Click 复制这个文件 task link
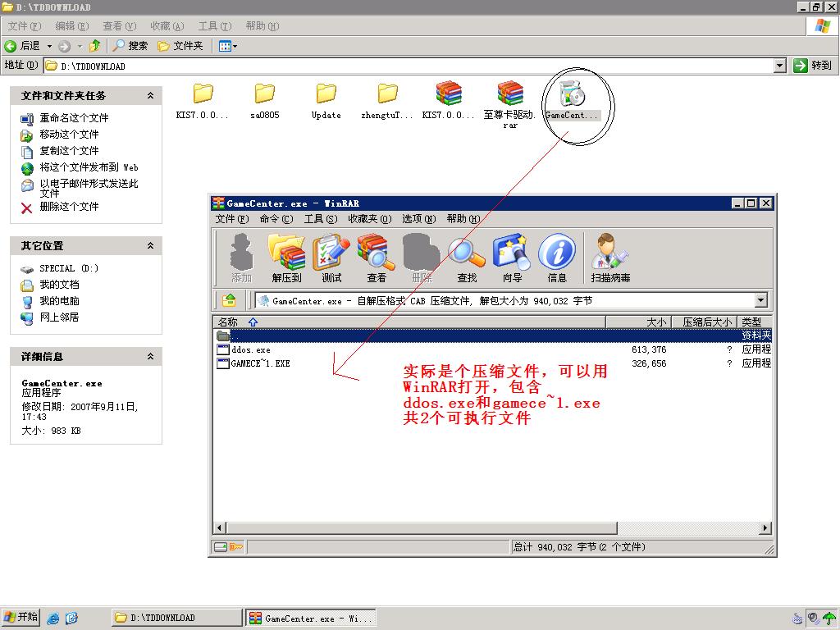840x630 pixels. [69, 151]
